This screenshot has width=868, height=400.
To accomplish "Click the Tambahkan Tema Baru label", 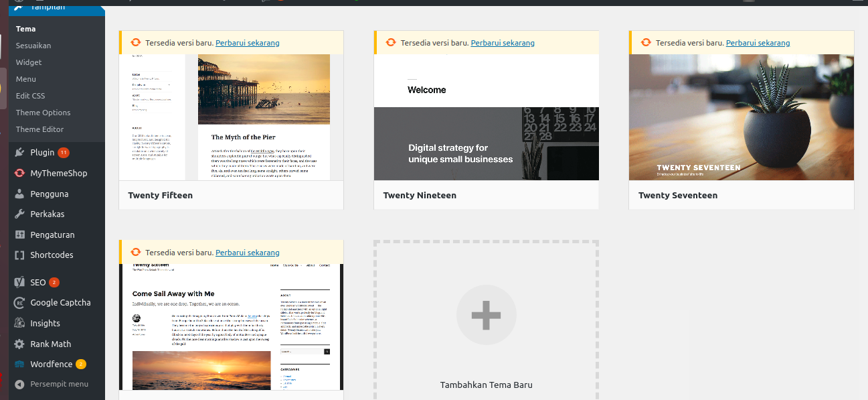I will point(486,385).
